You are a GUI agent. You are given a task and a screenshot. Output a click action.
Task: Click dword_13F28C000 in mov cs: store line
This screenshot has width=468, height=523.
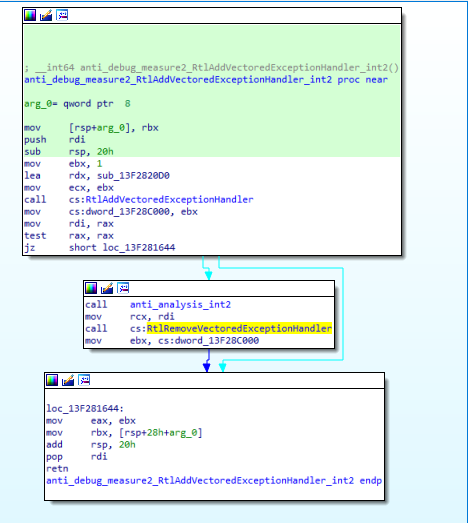[127, 211]
